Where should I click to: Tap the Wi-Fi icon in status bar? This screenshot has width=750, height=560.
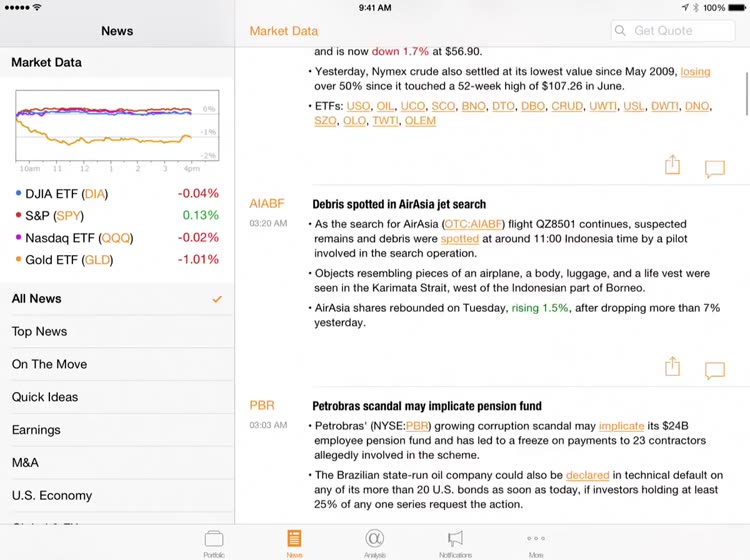pyautogui.click(x=37, y=7)
